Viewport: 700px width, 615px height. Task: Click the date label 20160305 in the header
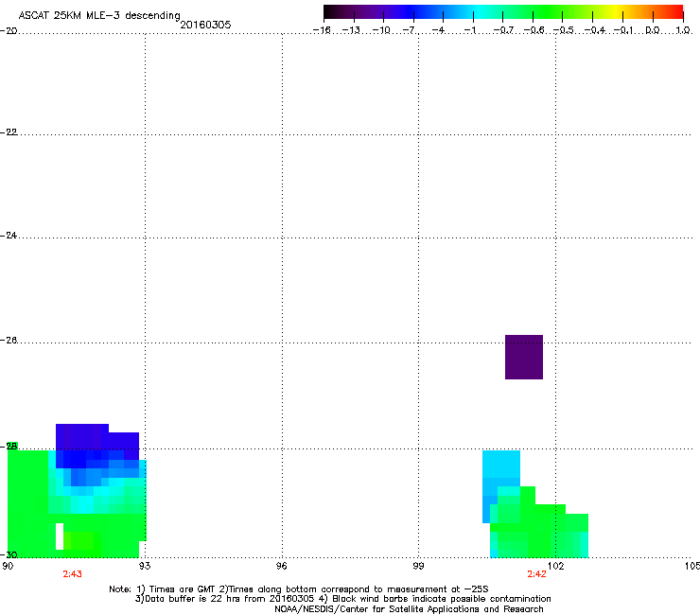(205, 25)
